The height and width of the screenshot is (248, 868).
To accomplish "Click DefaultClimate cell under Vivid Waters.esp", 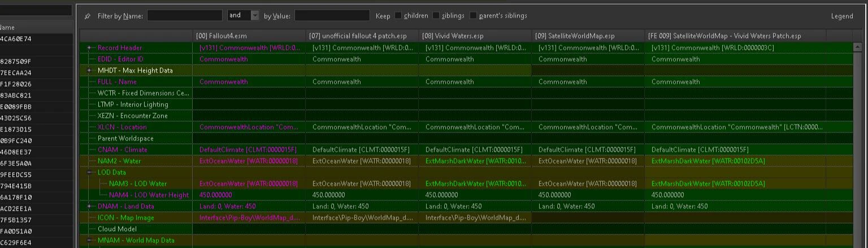I will pos(475,149).
